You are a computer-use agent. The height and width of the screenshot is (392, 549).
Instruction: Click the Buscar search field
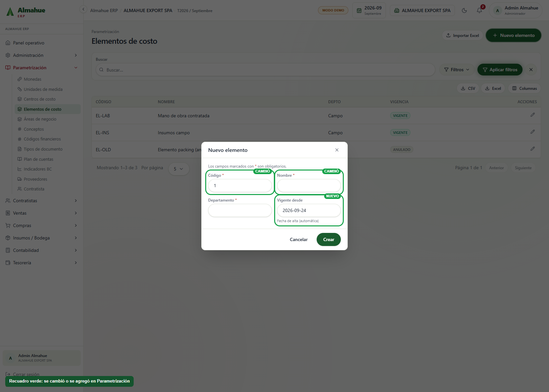click(x=265, y=70)
